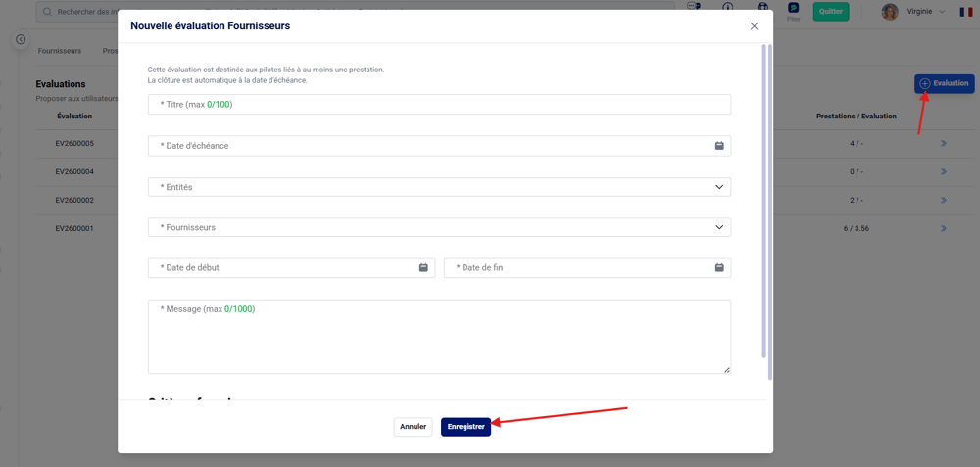Expand the Entités dropdown
Image resolution: width=980 pixels, height=467 pixels.
click(x=718, y=187)
